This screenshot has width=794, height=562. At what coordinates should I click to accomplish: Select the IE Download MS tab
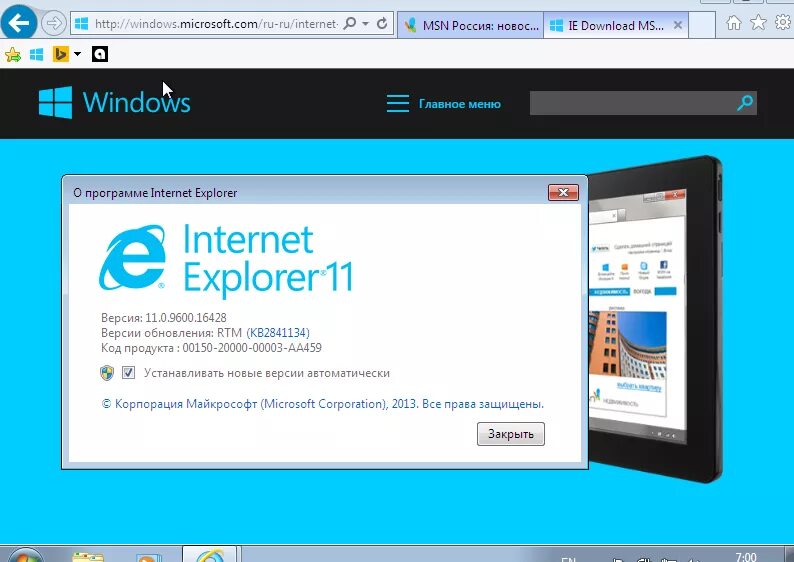(609, 25)
